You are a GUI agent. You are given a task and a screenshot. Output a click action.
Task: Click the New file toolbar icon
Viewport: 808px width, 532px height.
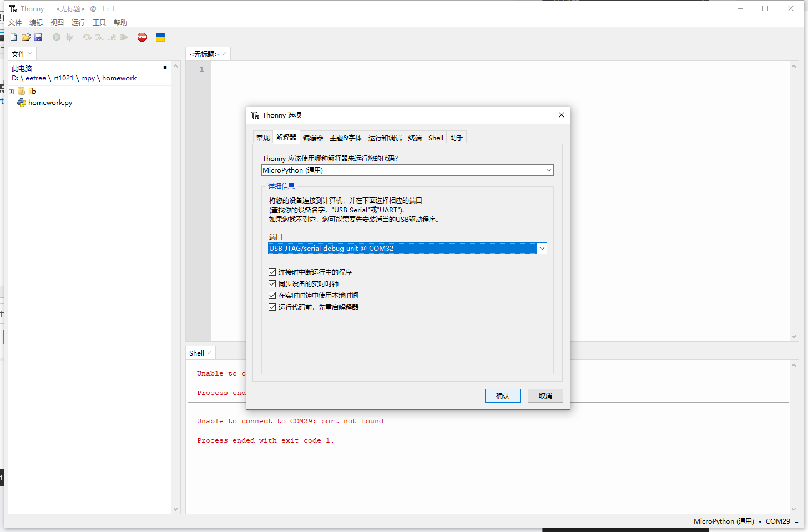14,37
